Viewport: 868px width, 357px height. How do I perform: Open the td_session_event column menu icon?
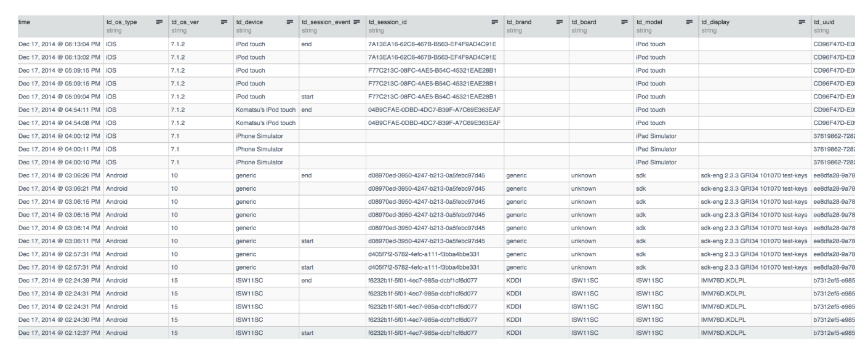point(356,23)
